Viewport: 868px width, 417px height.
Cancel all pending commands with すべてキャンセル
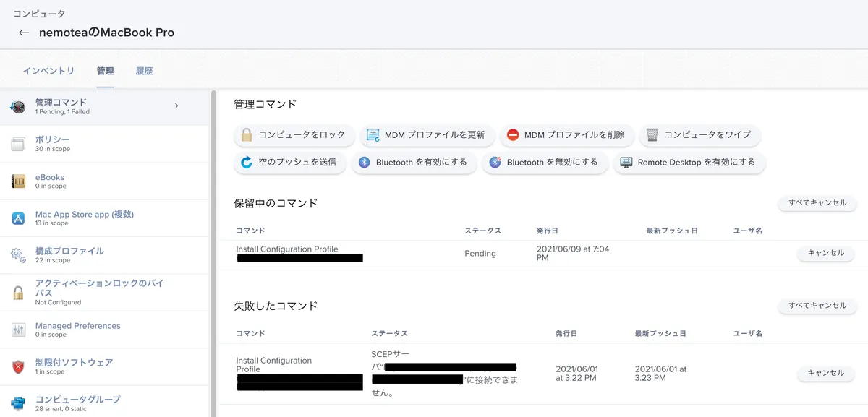(x=817, y=203)
